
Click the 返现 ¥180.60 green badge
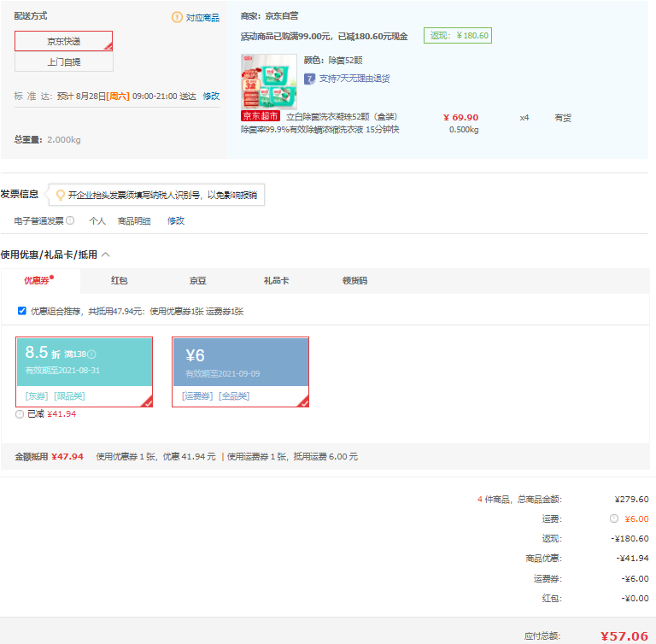pyautogui.click(x=458, y=36)
